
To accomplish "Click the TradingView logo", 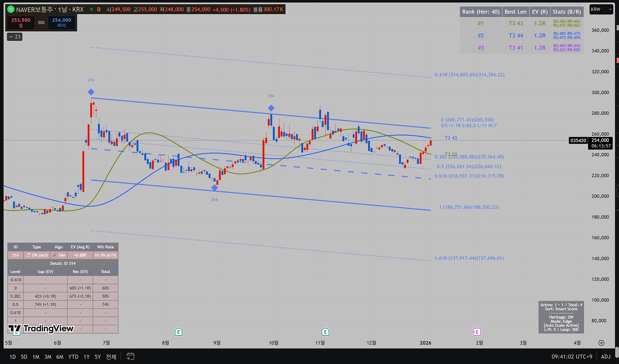I will click(41, 329).
